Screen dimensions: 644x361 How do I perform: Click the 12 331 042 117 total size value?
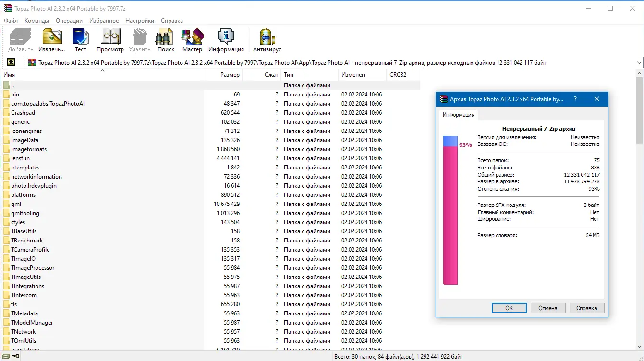tap(582, 175)
